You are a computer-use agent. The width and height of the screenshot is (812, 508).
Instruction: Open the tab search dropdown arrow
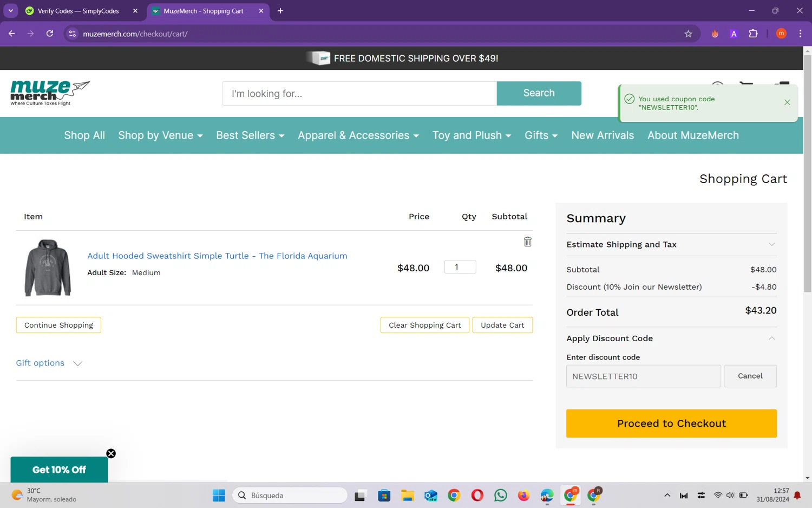pyautogui.click(x=10, y=11)
